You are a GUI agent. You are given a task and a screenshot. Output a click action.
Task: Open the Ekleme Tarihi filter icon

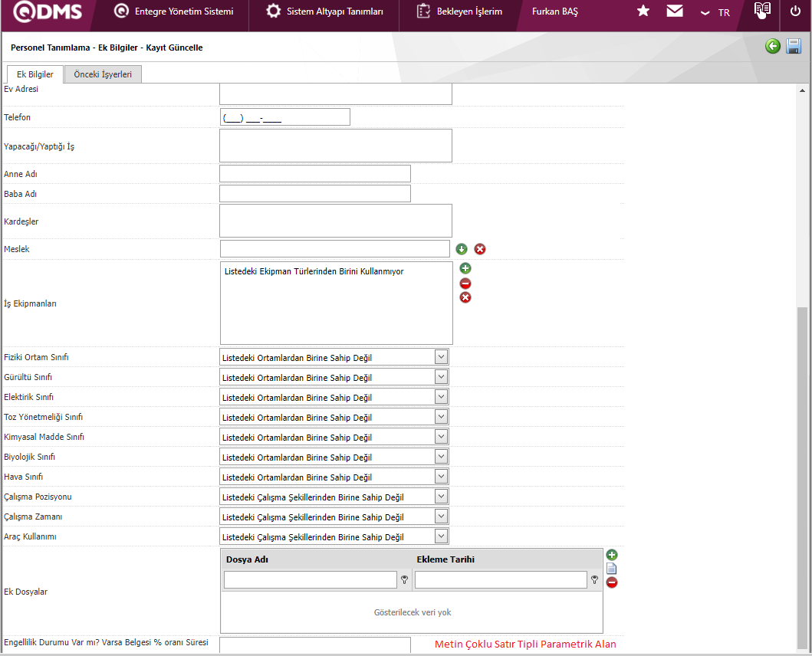594,580
